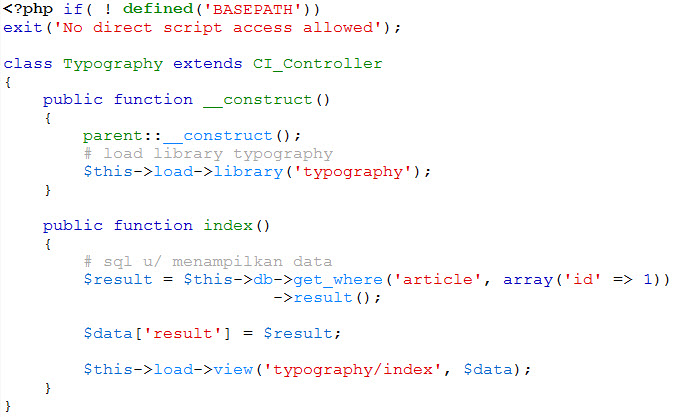This screenshot has height=417, width=674.
Task: Click the 'index' function name
Action: pyautogui.click(x=228, y=226)
